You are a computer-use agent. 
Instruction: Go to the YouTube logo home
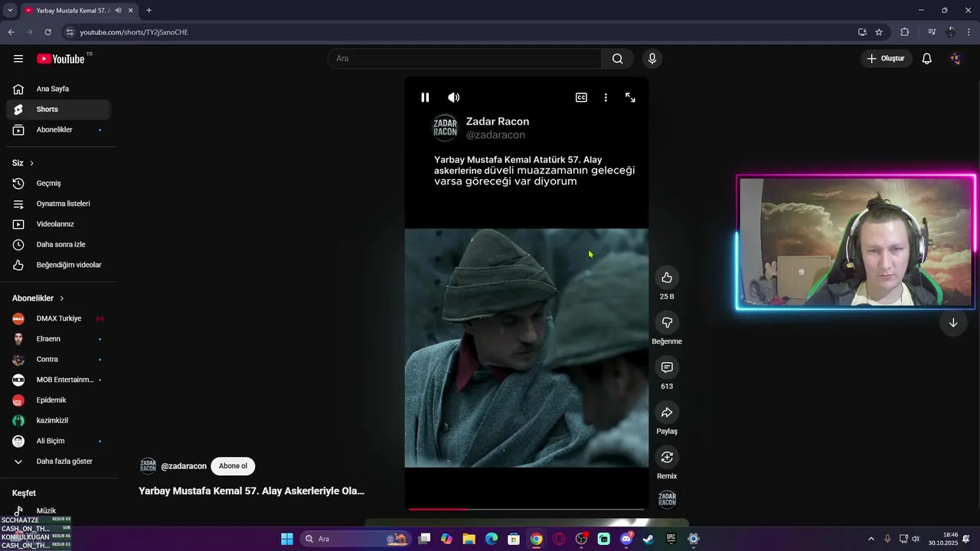click(60, 59)
